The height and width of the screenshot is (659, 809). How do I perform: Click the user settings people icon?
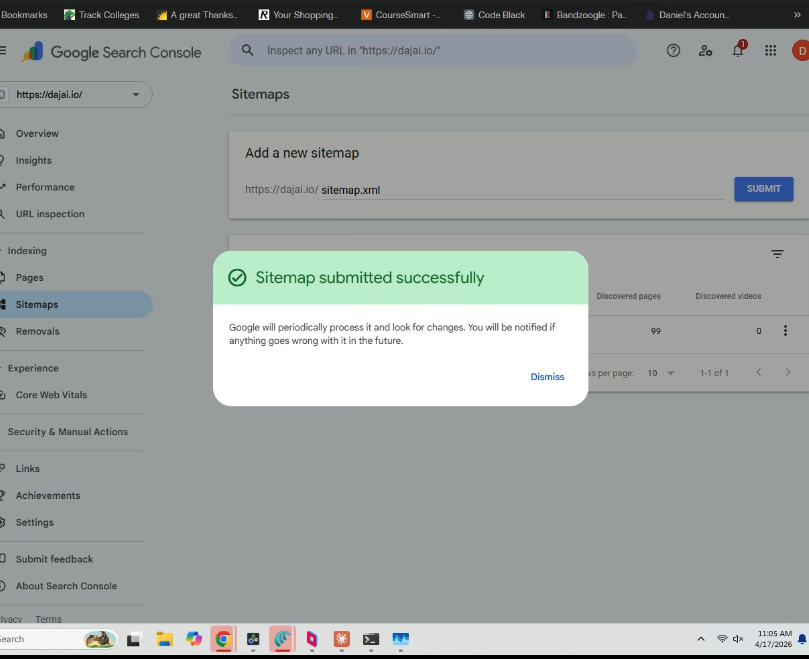pos(706,51)
